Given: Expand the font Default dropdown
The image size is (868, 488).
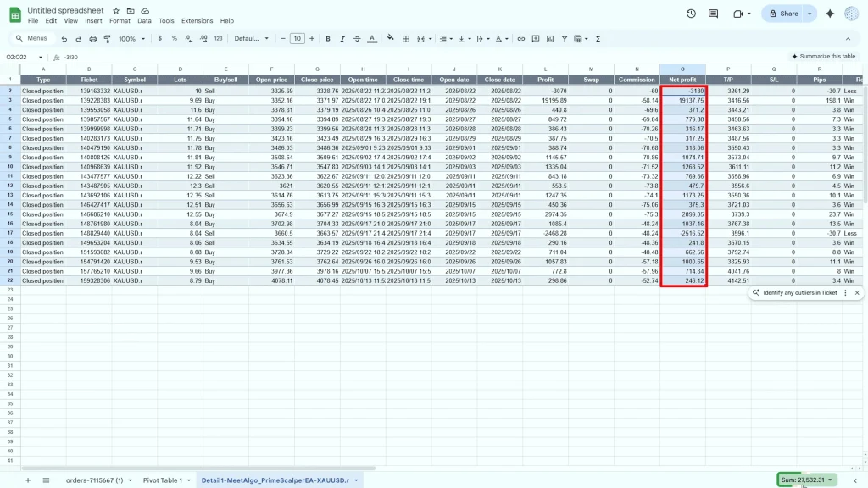Looking at the screenshot, I should click(x=251, y=39).
